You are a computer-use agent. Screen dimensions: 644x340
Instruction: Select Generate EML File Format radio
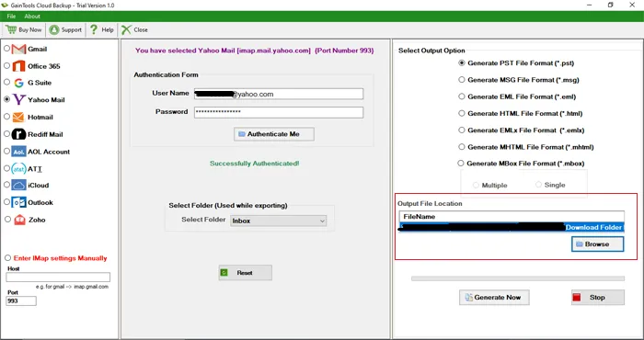pos(462,96)
